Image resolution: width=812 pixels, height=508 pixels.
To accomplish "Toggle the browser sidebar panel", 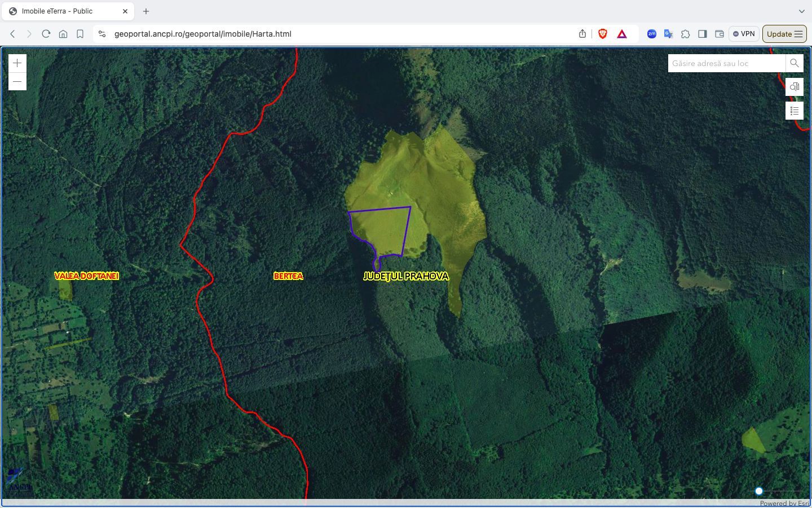I will [702, 34].
